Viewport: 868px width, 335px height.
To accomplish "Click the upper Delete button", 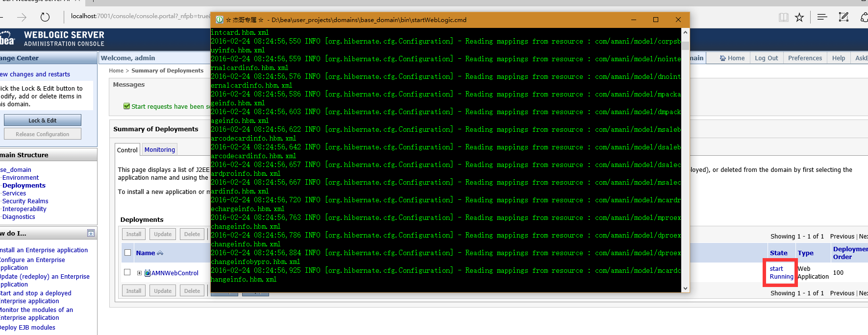I will click(192, 234).
